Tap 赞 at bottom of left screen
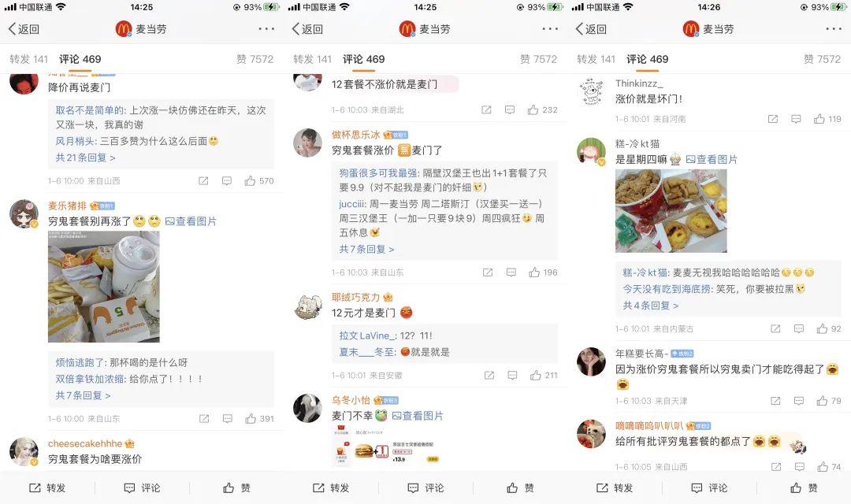This screenshot has width=851, height=504. (236, 487)
